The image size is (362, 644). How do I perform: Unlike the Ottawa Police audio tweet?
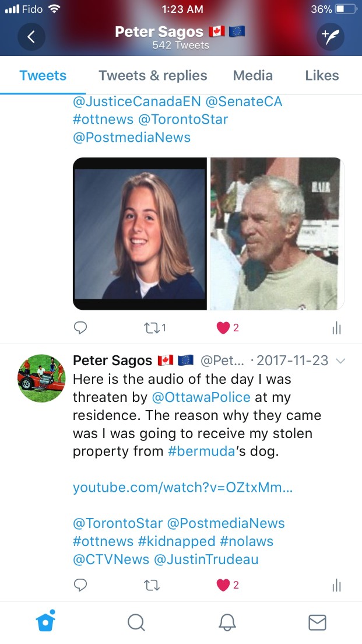(x=228, y=585)
